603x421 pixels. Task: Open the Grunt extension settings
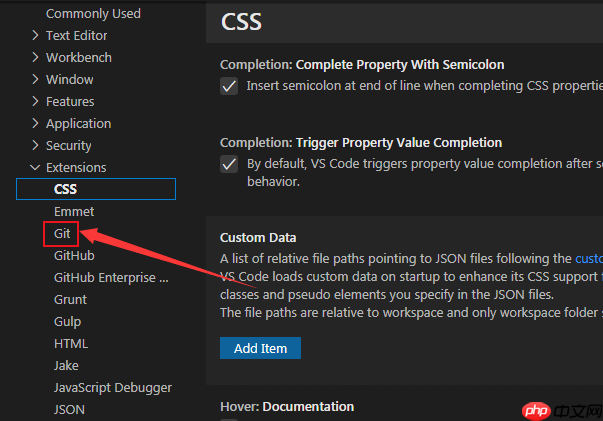pyautogui.click(x=70, y=300)
